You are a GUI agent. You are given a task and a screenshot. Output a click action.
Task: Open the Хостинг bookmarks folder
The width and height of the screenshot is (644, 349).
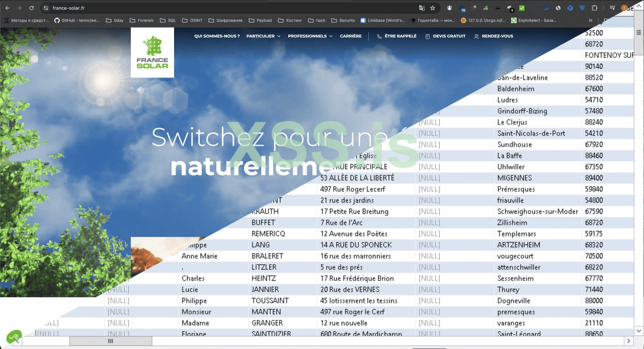[x=290, y=21]
